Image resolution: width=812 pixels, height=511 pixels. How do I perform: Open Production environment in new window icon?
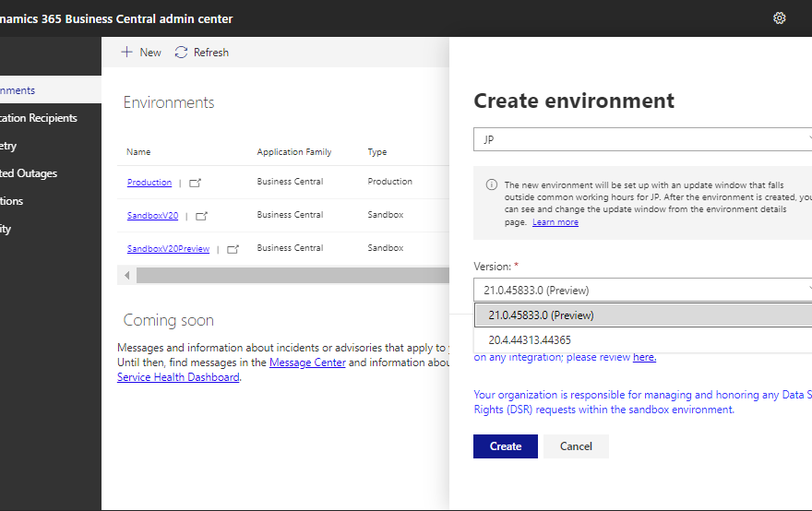pyautogui.click(x=196, y=183)
